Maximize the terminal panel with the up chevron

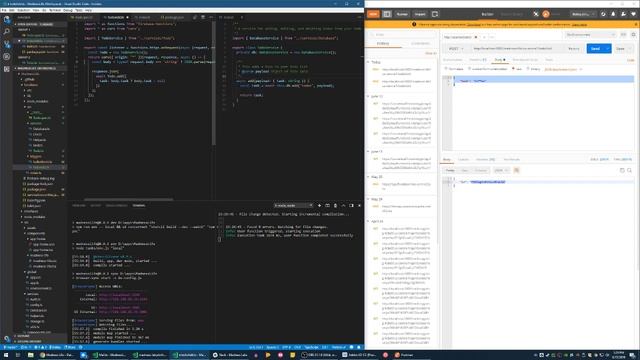343,205
